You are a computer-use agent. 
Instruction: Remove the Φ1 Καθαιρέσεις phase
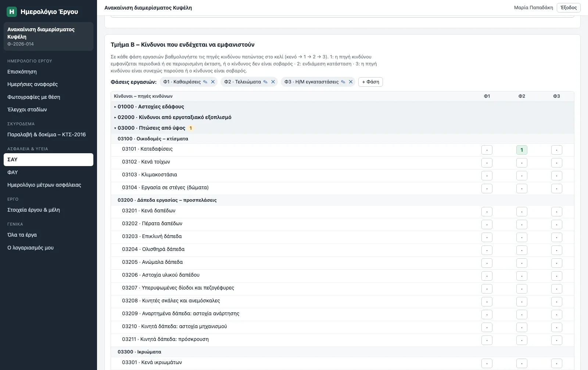tap(213, 82)
